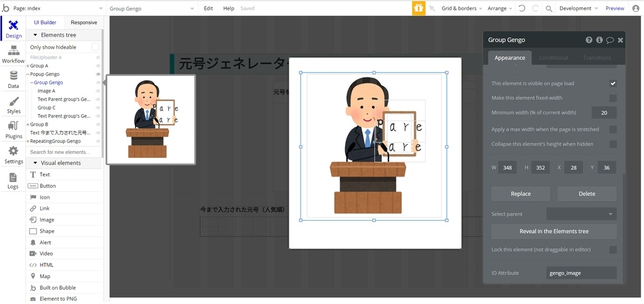644x304 pixels.
Task: Click the question mark help icon in Group Gengo panel
Action: pos(589,40)
